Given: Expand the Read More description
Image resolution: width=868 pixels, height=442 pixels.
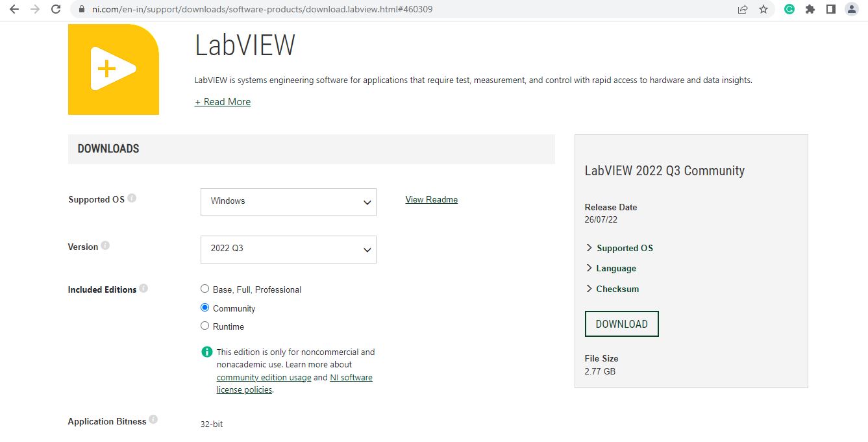Looking at the screenshot, I should (x=222, y=101).
